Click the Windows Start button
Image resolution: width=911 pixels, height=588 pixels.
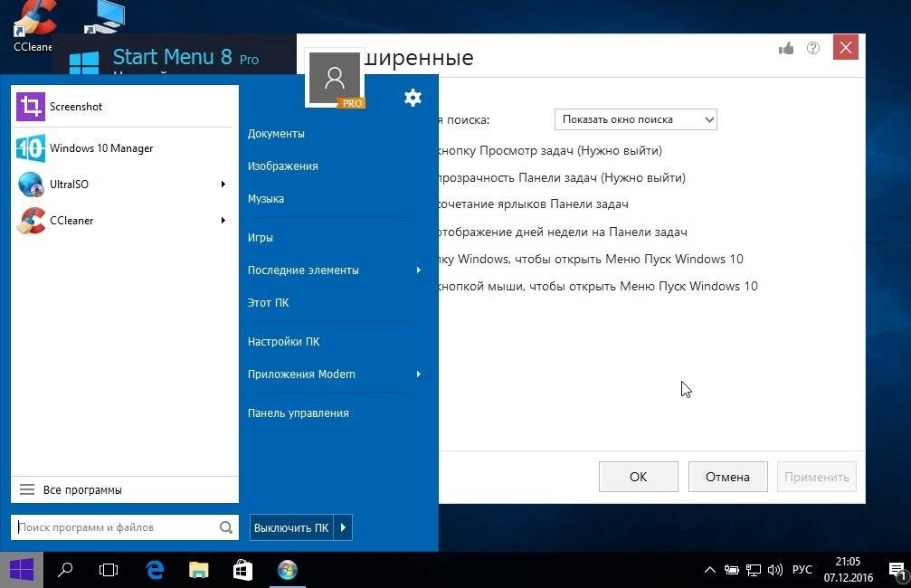tap(22, 570)
